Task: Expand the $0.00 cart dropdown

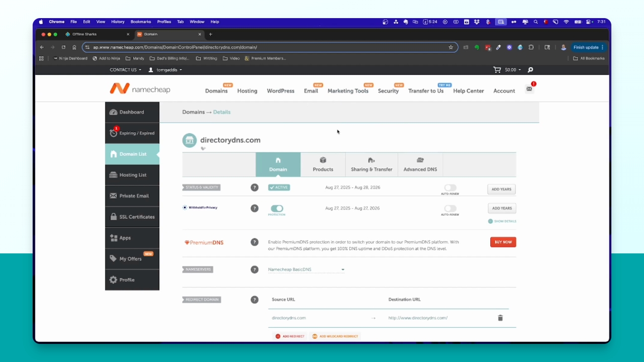Action: click(x=513, y=70)
